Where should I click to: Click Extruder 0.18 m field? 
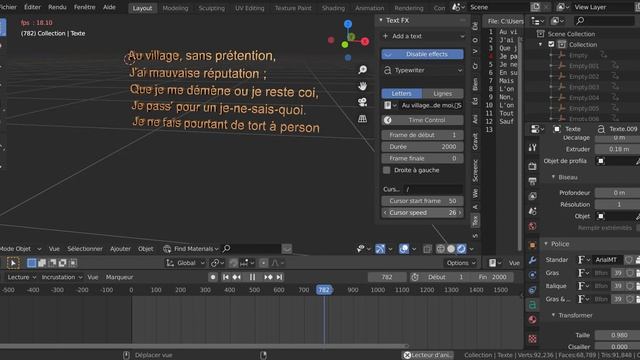click(617, 149)
